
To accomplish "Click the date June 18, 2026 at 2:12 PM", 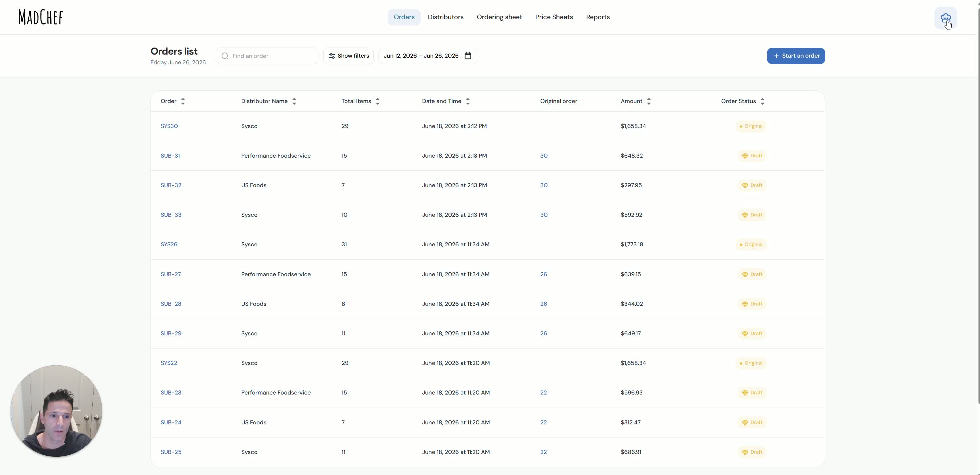I will point(454,126).
